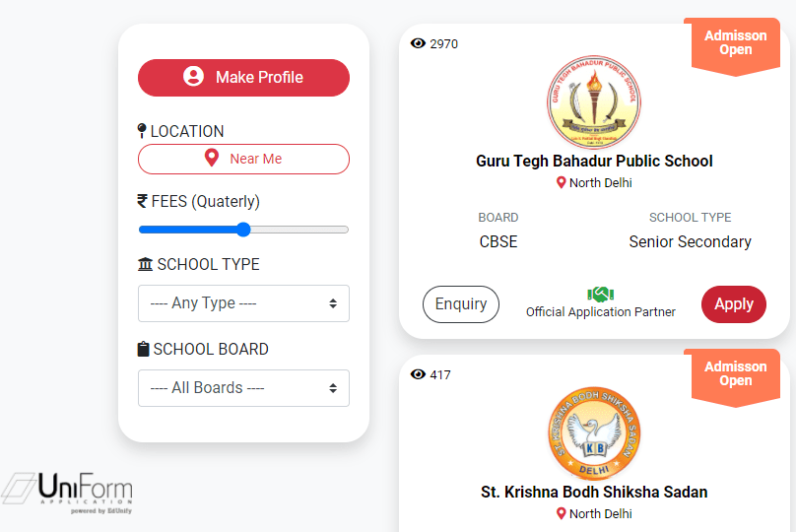Click the quarterly fees slider handle
Image resolution: width=796 pixels, height=532 pixels.
pyautogui.click(x=243, y=230)
